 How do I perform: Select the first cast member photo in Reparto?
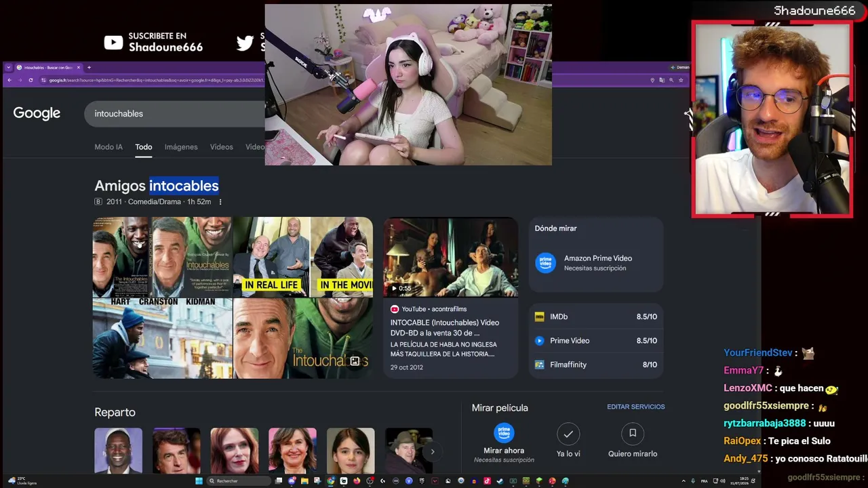tap(118, 451)
